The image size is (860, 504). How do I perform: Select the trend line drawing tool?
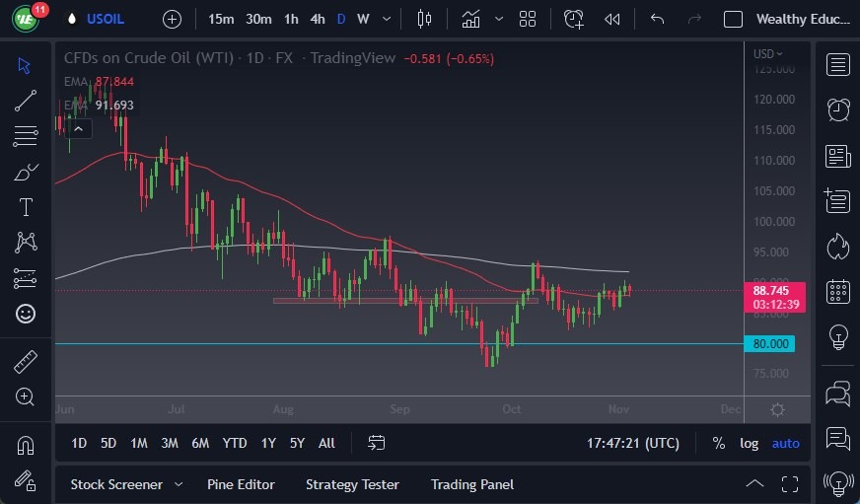[26, 100]
